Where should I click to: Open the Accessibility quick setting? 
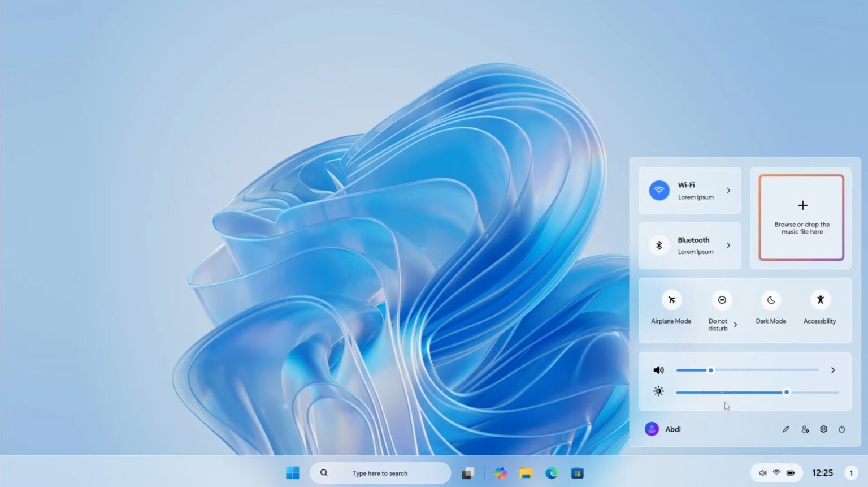tap(820, 300)
